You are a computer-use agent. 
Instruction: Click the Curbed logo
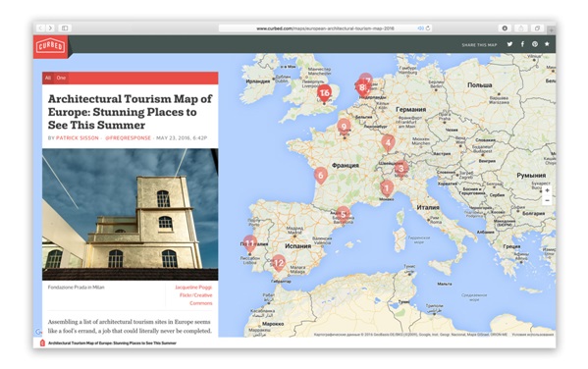[51, 46]
